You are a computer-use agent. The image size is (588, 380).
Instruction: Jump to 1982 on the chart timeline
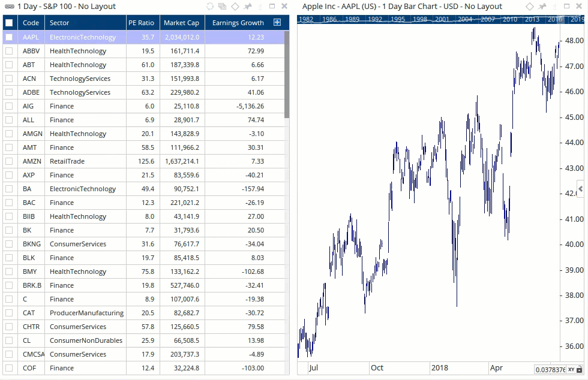tap(306, 19)
